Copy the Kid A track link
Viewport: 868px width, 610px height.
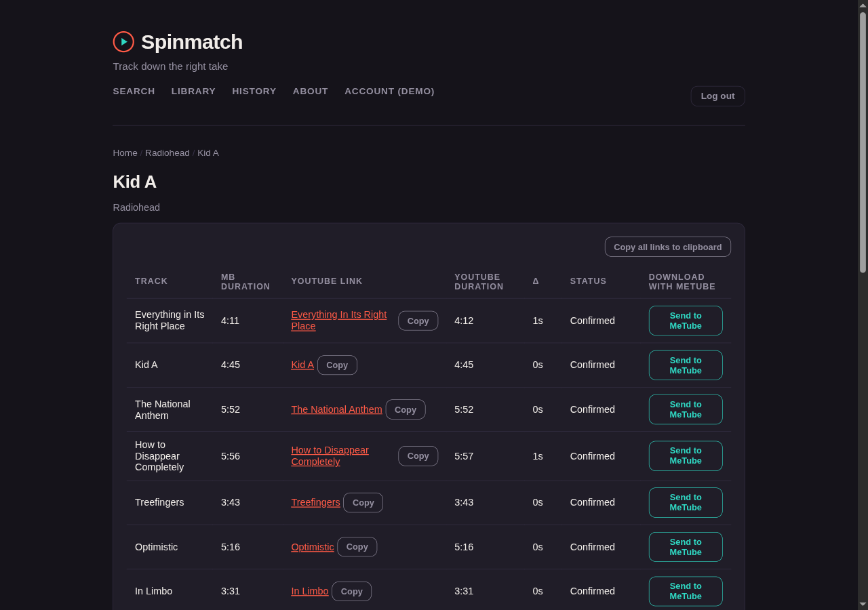(337, 365)
